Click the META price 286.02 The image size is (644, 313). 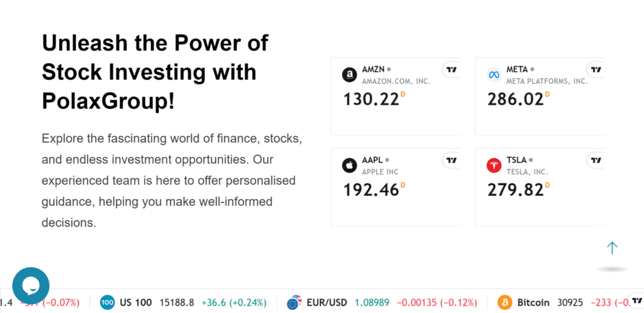(x=515, y=99)
